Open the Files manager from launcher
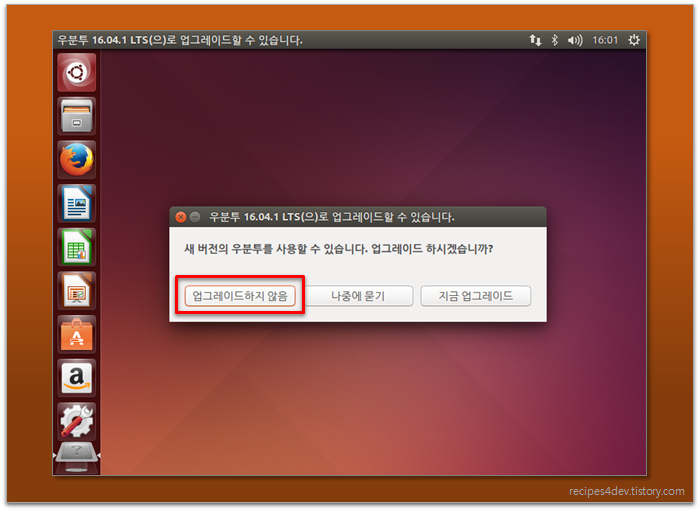Screen dimensions: 700x513 point(76,116)
